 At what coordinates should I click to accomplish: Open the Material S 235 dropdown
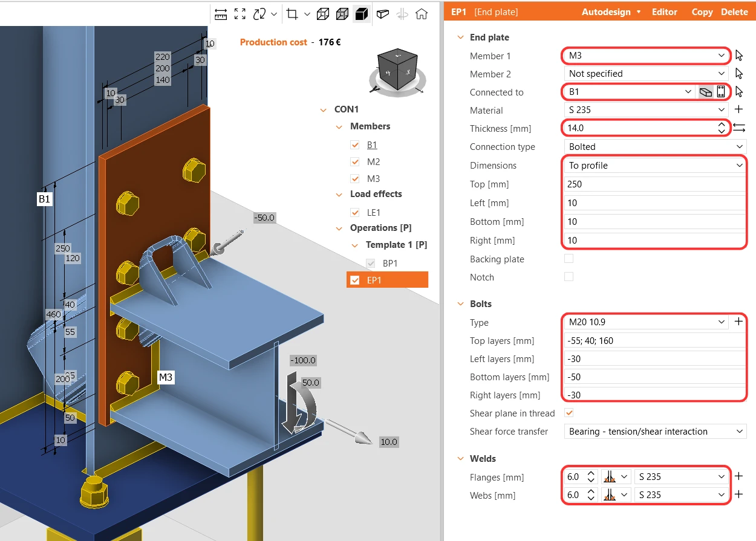tap(646, 110)
